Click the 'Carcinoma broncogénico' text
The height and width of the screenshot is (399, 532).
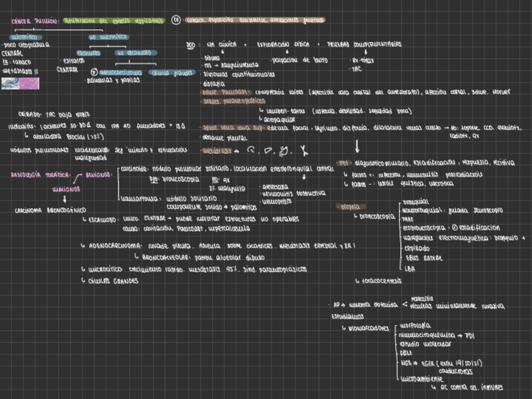(50, 210)
